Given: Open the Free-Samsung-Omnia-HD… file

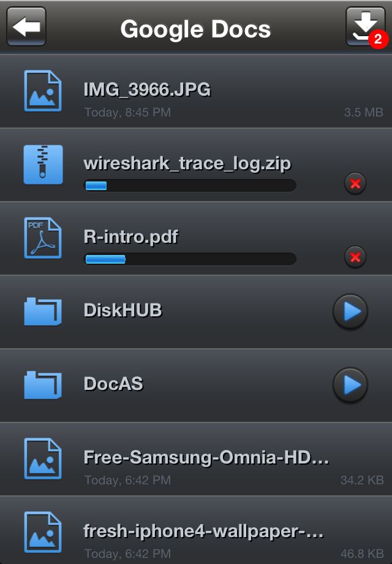Looking at the screenshot, I should point(206,457).
